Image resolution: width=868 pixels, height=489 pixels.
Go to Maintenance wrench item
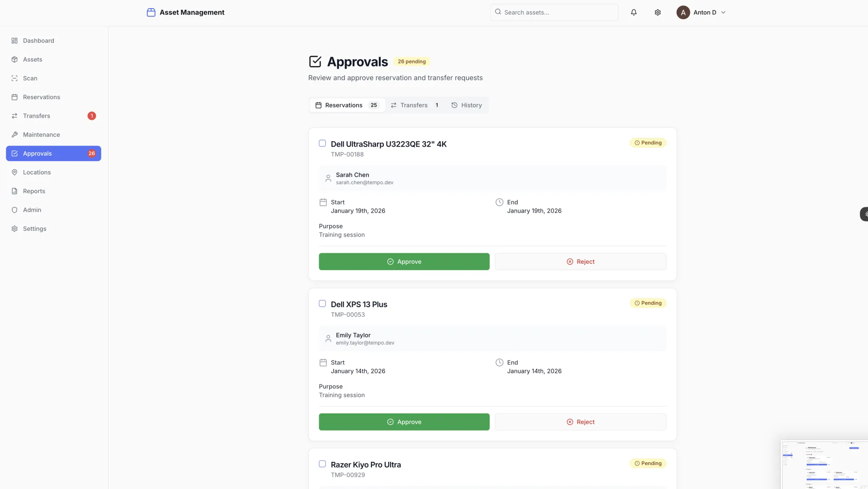click(x=41, y=135)
